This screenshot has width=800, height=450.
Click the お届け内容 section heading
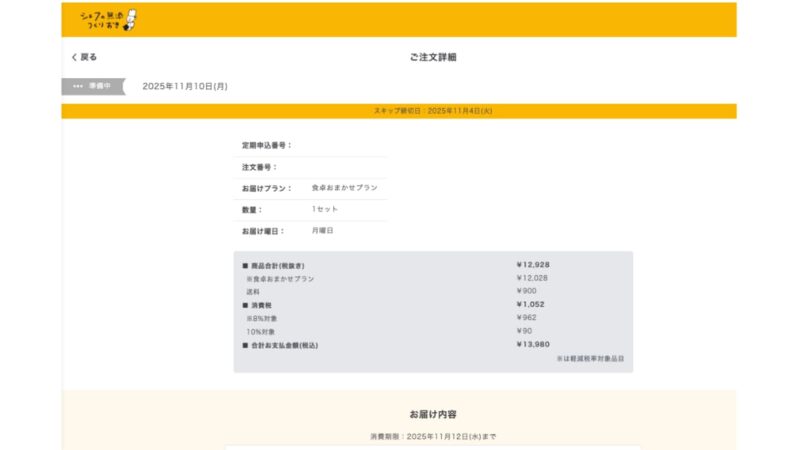point(433,414)
